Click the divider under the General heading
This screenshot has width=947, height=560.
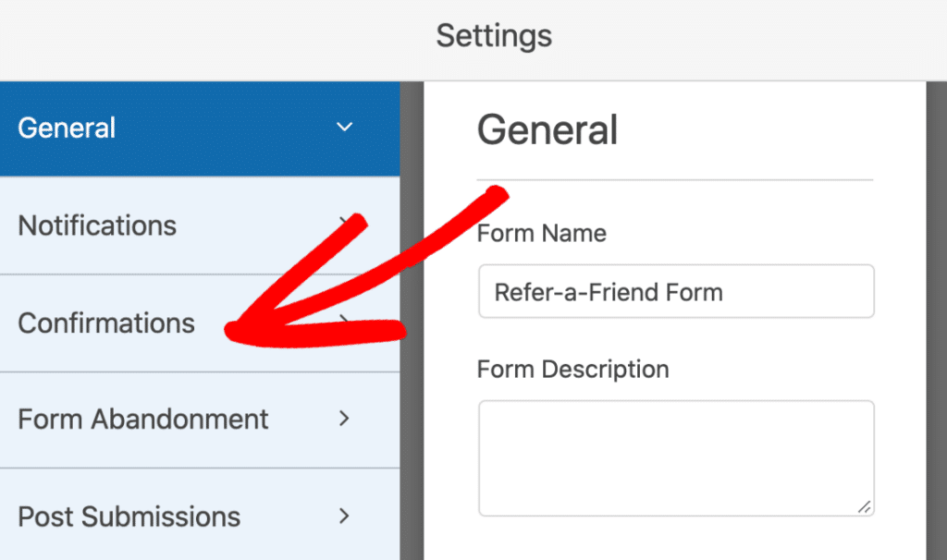[x=675, y=176]
